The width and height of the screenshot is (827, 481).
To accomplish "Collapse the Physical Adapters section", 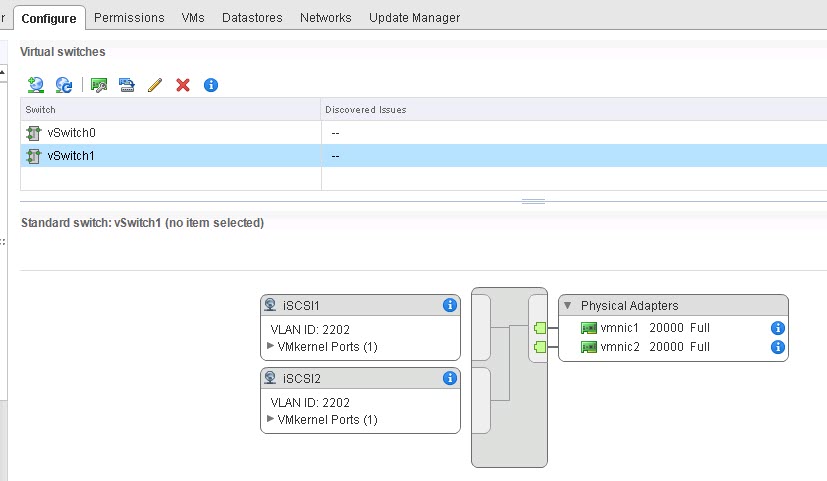I will (x=568, y=305).
